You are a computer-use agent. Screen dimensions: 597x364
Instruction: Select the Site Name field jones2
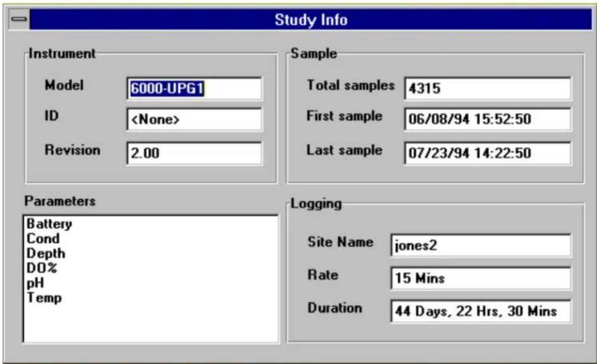(480, 245)
